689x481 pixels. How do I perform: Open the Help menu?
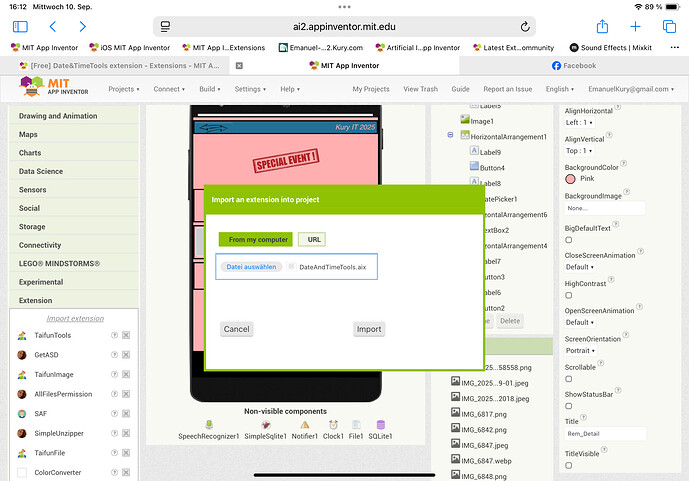[x=290, y=89]
